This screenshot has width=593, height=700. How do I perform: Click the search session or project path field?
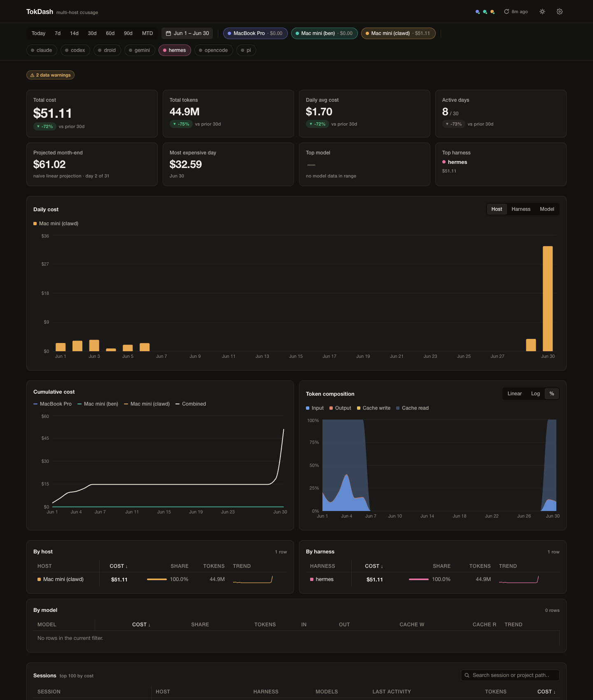click(x=510, y=675)
